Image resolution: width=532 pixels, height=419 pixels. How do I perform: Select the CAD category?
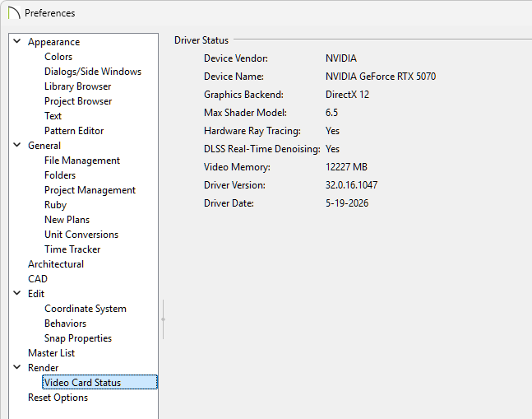[38, 279]
